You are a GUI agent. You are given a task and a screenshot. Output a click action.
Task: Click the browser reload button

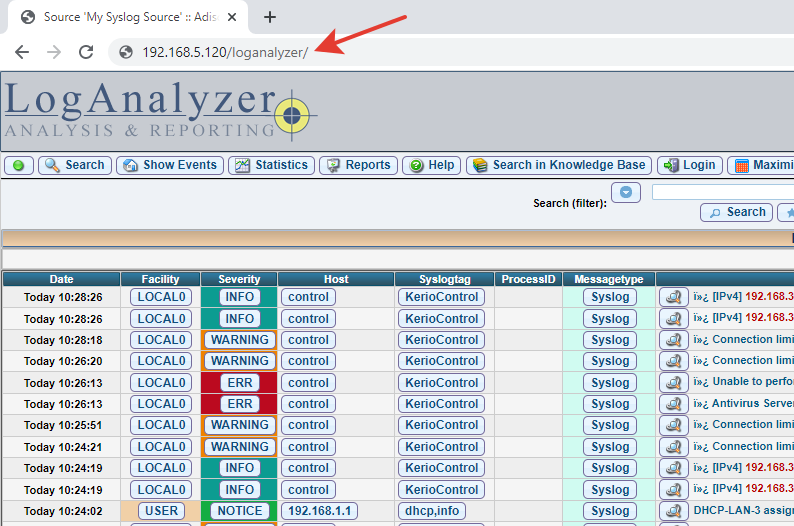(x=86, y=52)
